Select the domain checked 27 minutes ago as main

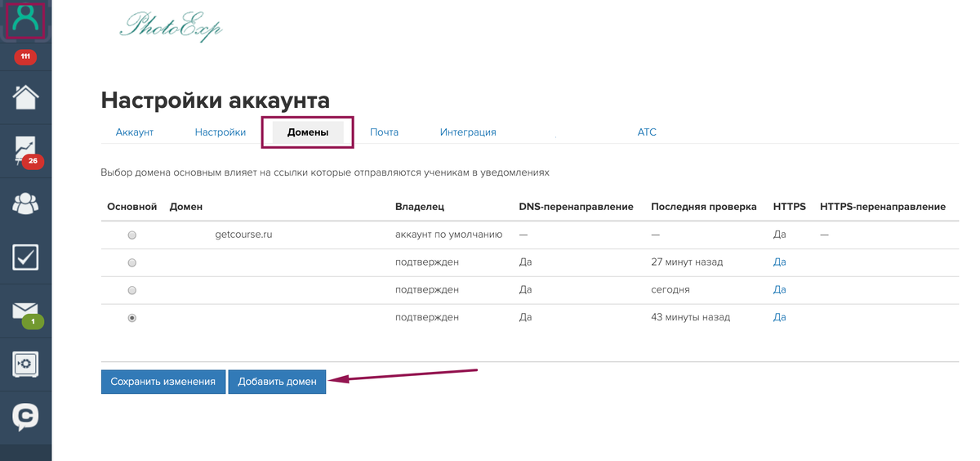pyautogui.click(x=132, y=262)
